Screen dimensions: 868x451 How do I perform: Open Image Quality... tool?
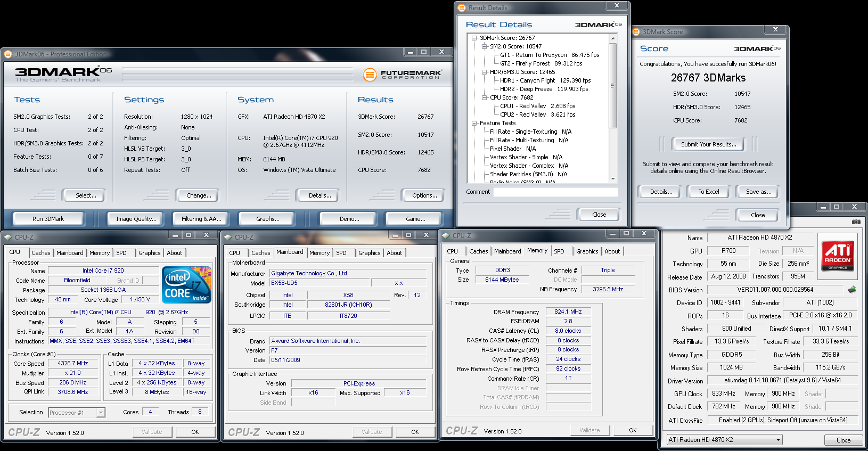coord(136,219)
